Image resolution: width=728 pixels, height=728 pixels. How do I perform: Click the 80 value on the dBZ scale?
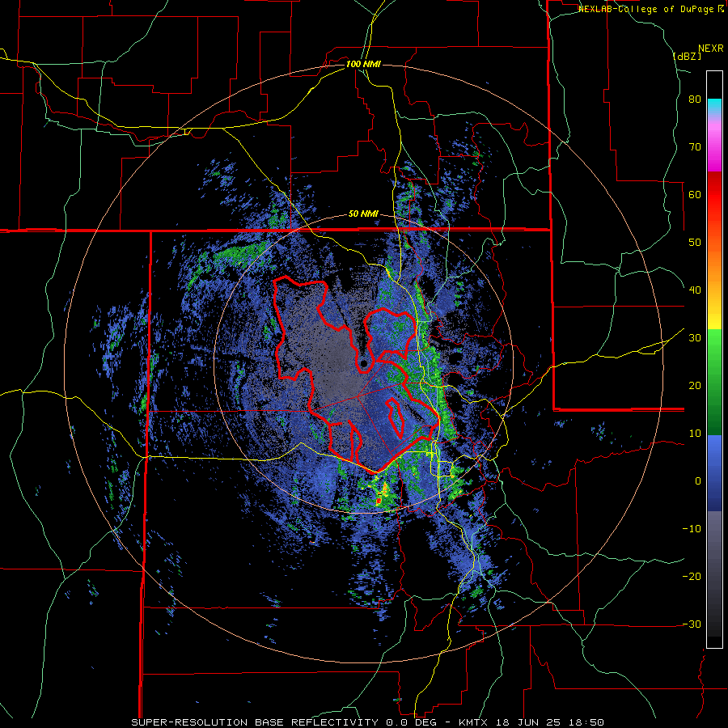[695, 99]
